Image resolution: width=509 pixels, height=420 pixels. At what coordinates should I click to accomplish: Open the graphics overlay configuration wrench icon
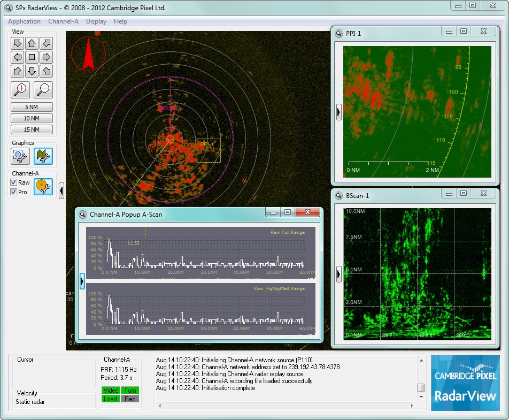click(x=20, y=157)
